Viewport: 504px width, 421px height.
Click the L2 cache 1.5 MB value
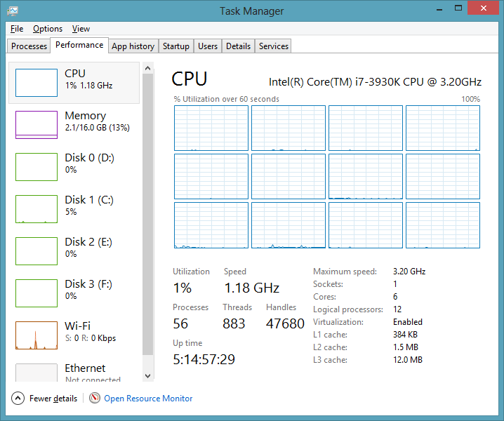pos(406,347)
